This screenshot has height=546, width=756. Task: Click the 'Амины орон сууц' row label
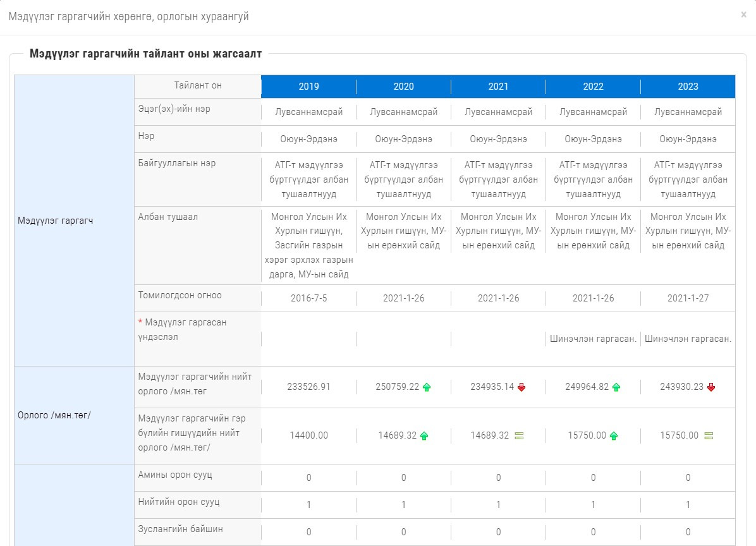point(175,475)
